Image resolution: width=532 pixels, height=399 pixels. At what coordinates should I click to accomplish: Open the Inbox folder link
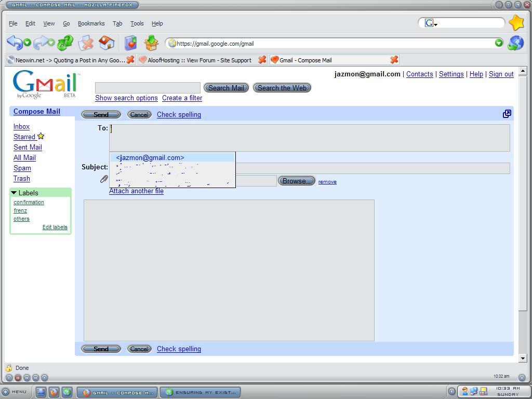21,127
